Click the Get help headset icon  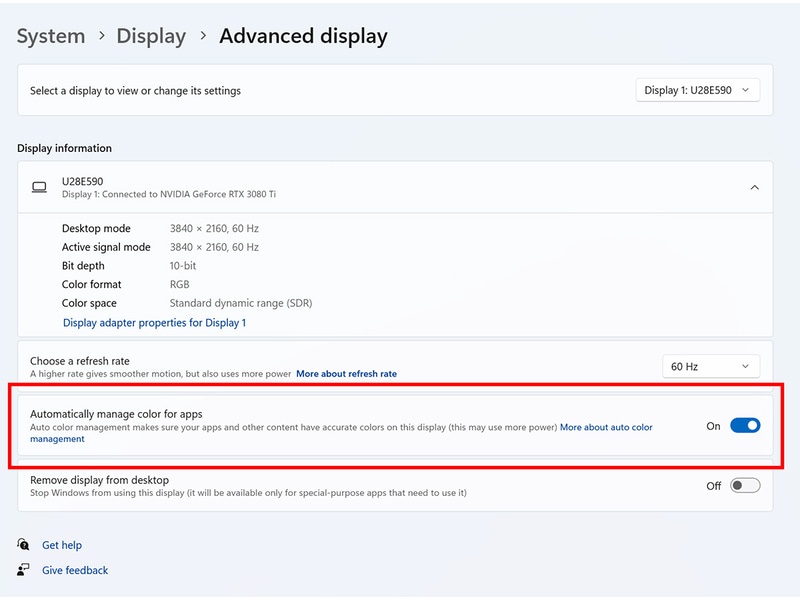(23, 545)
